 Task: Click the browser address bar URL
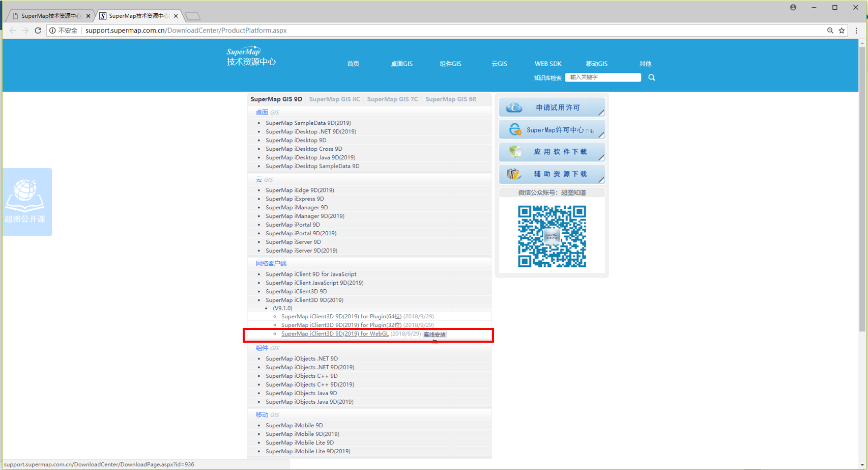tap(186, 31)
